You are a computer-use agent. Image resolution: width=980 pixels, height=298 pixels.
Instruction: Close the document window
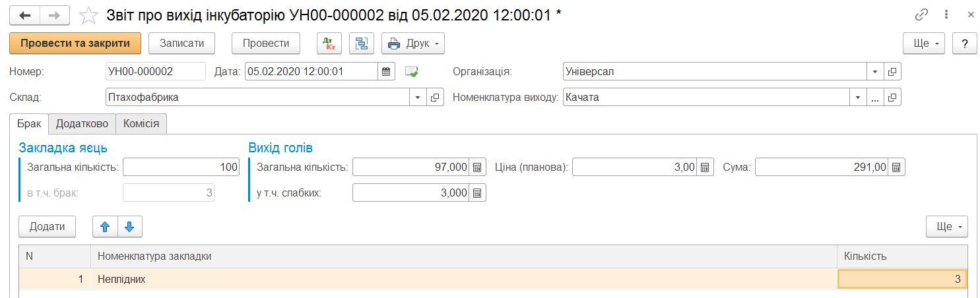971,15
